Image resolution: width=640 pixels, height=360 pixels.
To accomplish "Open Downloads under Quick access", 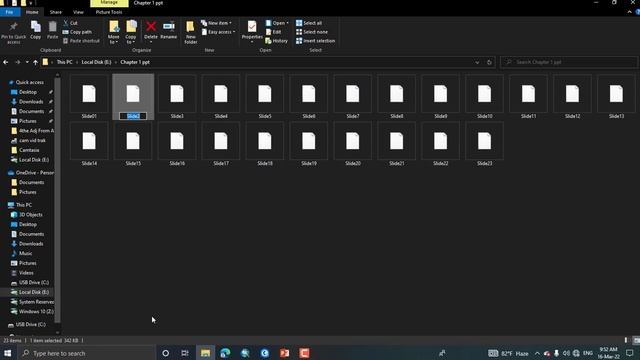I will point(31,102).
